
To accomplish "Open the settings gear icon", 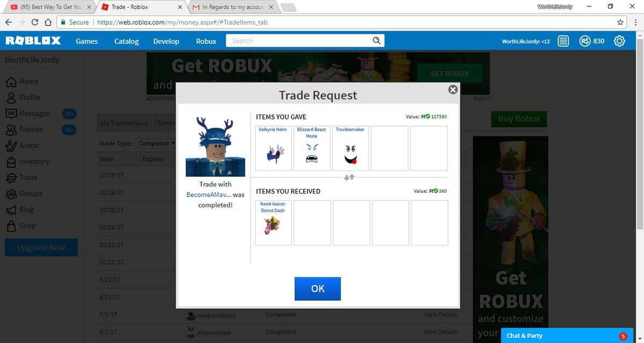I will point(619,41).
